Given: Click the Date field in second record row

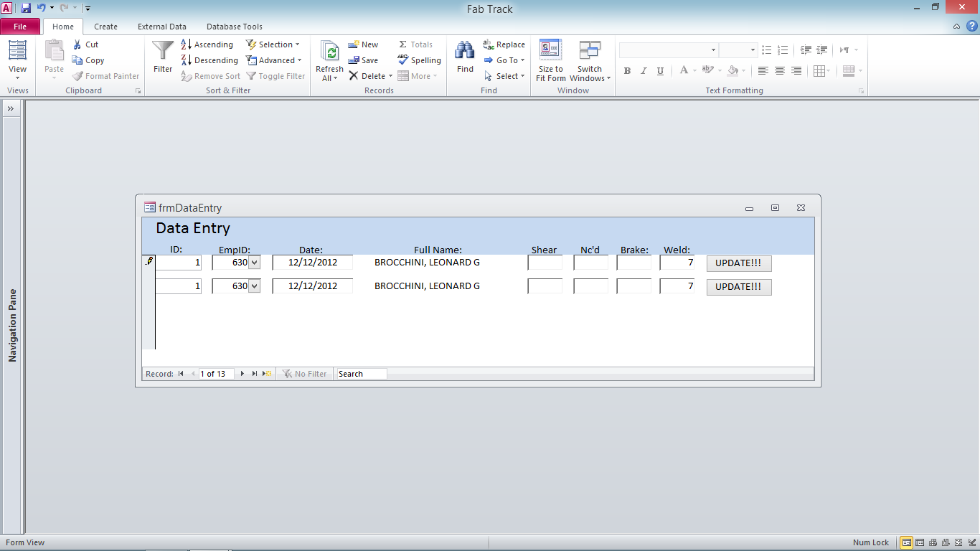Looking at the screenshot, I should 313,286.
